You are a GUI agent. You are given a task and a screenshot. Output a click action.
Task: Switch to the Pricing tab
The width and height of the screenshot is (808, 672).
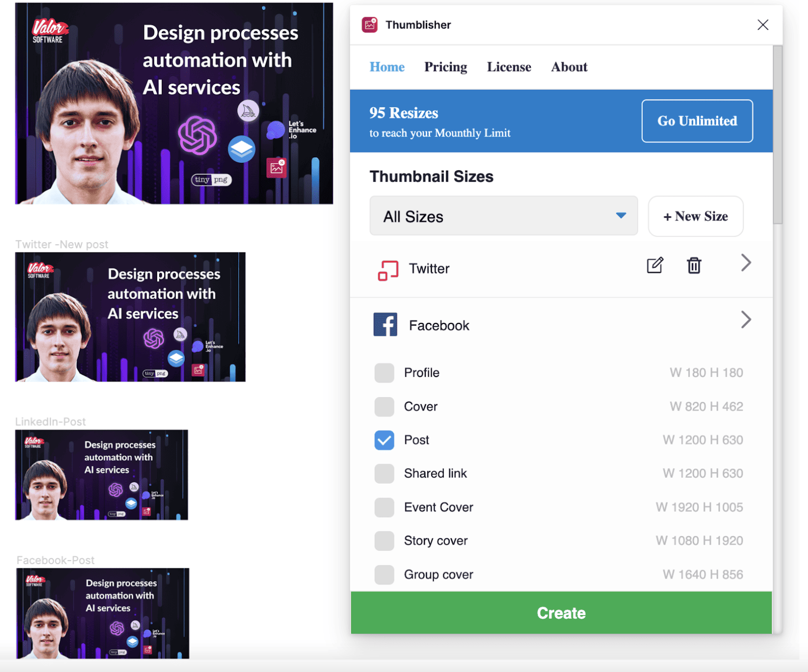click(445, 67)
